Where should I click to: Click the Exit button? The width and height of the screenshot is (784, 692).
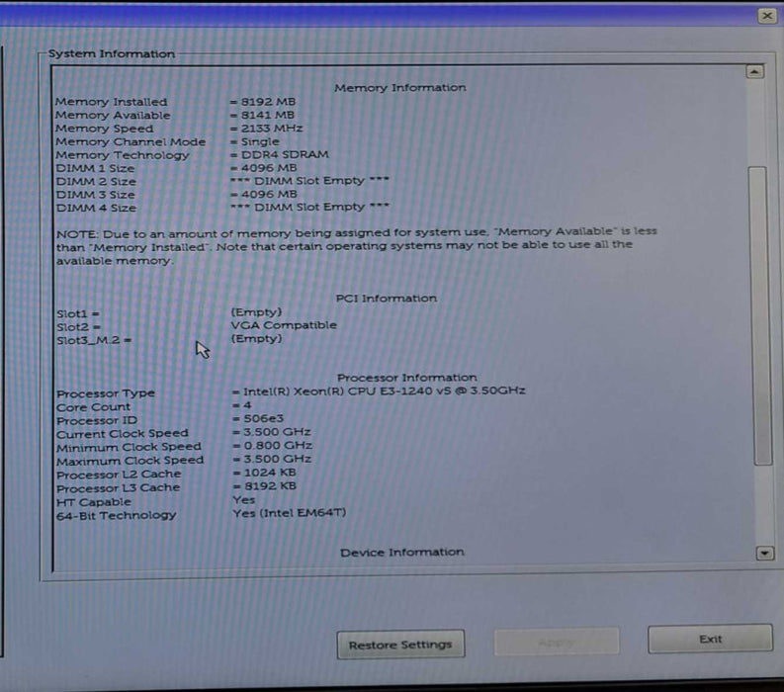pyautogui.click(x=710, y=639)
